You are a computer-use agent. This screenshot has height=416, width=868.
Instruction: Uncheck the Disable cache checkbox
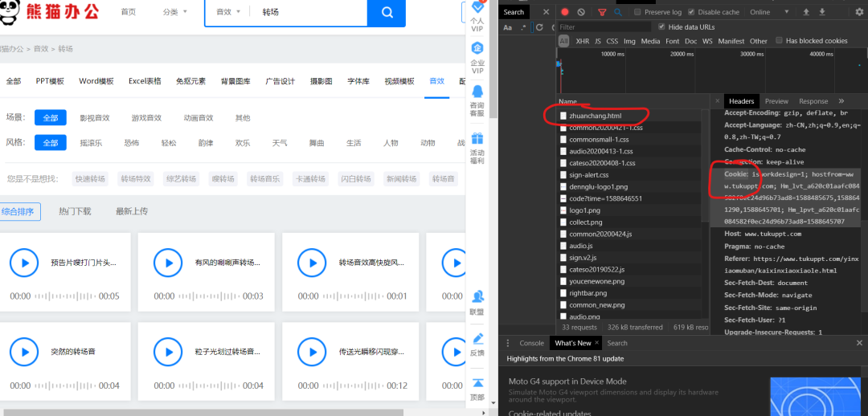692,12
